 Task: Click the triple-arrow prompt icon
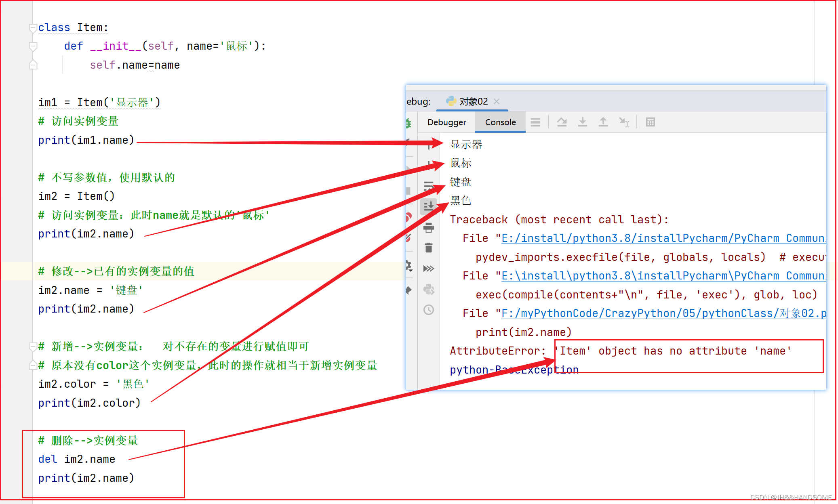point(429,269)
